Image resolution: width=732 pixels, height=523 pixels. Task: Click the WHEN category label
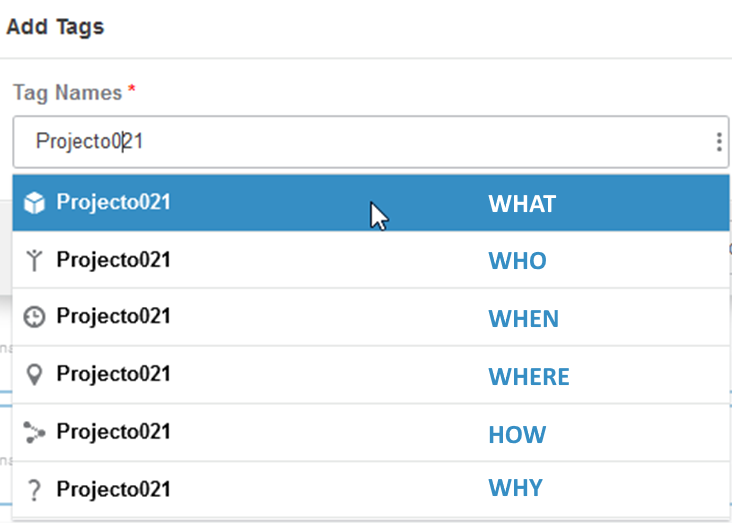click(523, 319)
